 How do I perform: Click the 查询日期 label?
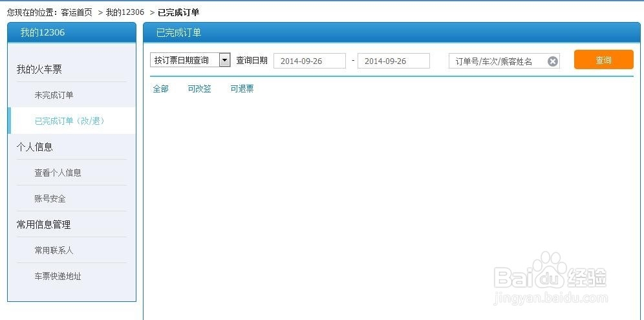pos(252,60)
